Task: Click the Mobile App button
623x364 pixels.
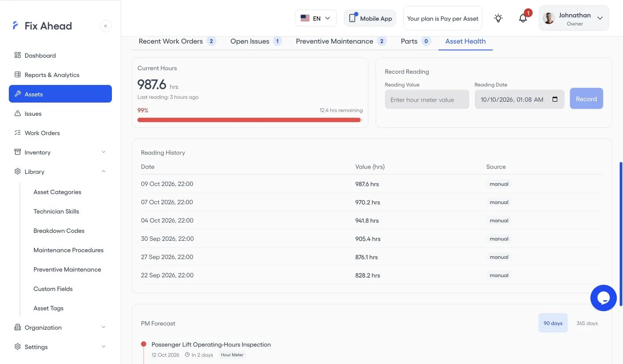Action: point(370,18)
